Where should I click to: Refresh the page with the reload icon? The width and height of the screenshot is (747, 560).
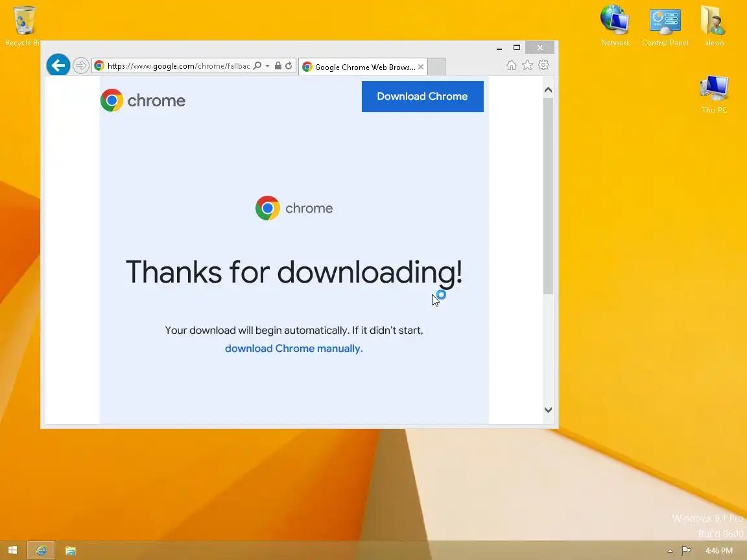pyautogui.click(x=289, y=65)
